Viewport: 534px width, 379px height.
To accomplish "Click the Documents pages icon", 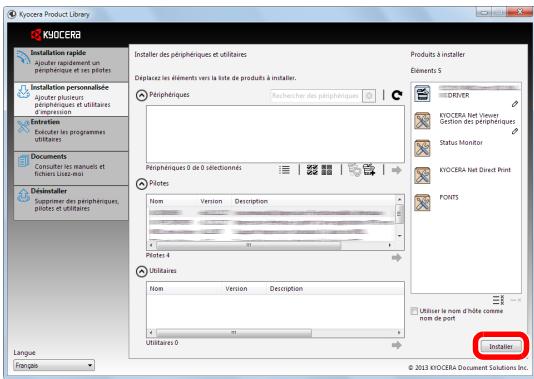I will [x=23, y=161].
